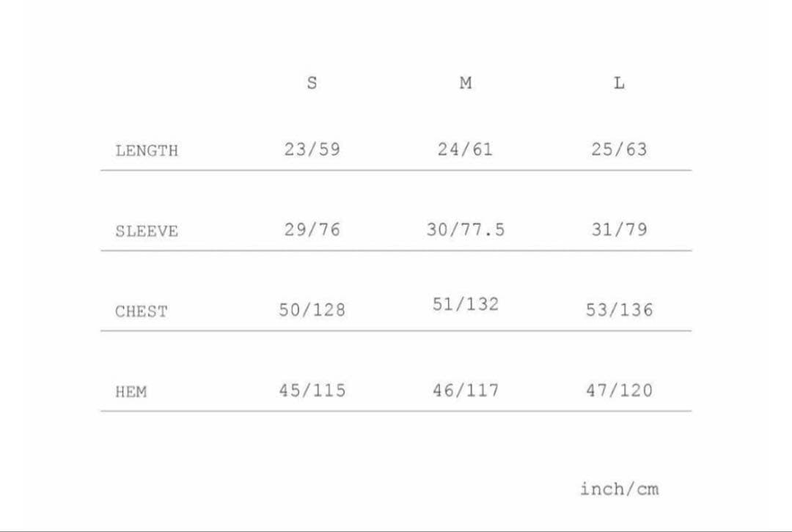Screen dimensions: 792x532
Task: Click the 23/59 length value
Action: (x=312, y=149)
